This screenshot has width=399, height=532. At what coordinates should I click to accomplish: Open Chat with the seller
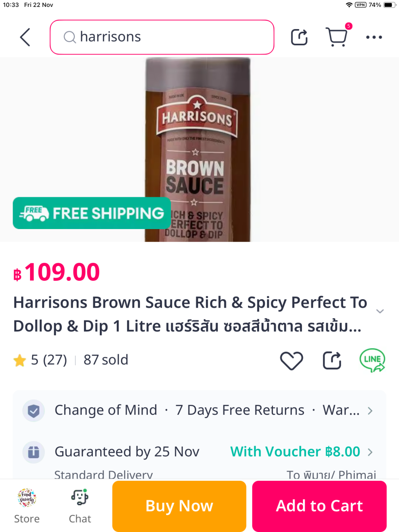(x=80, y=506)
